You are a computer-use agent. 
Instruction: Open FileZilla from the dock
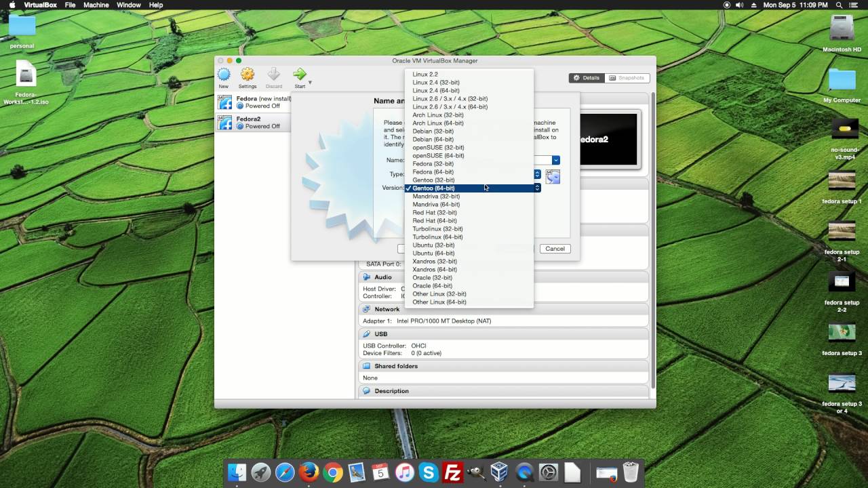pyautogui.click(x=452, y=472)
